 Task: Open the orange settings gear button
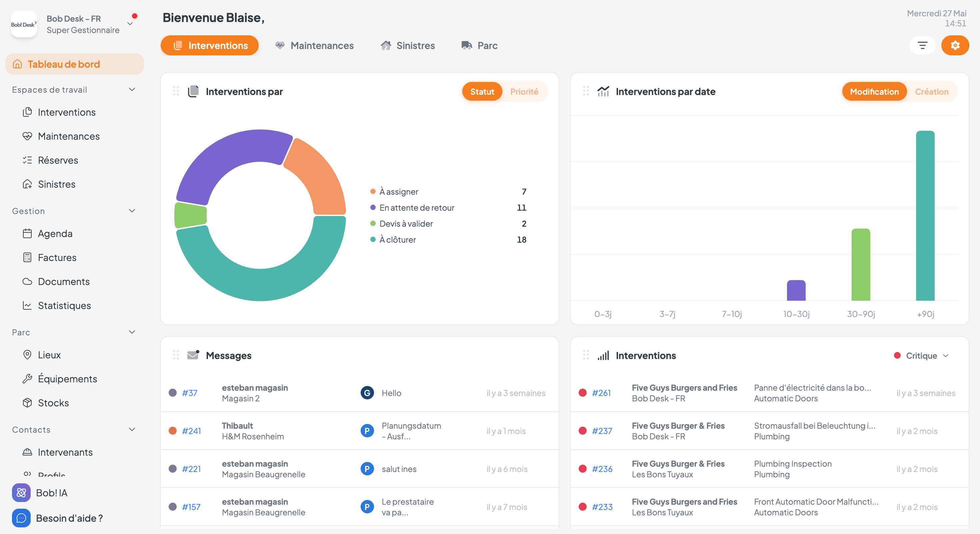pyautogui.click(x=955, y=46)
